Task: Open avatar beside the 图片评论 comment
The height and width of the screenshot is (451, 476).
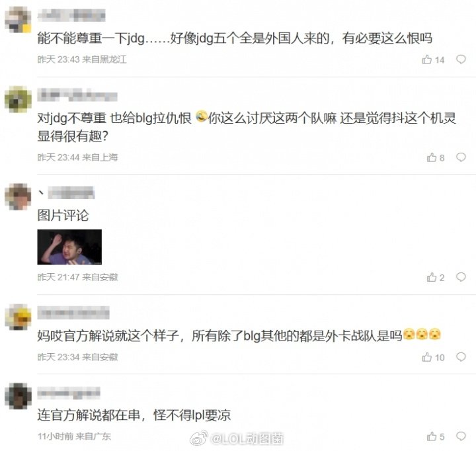Action: [x=18, y=196]
